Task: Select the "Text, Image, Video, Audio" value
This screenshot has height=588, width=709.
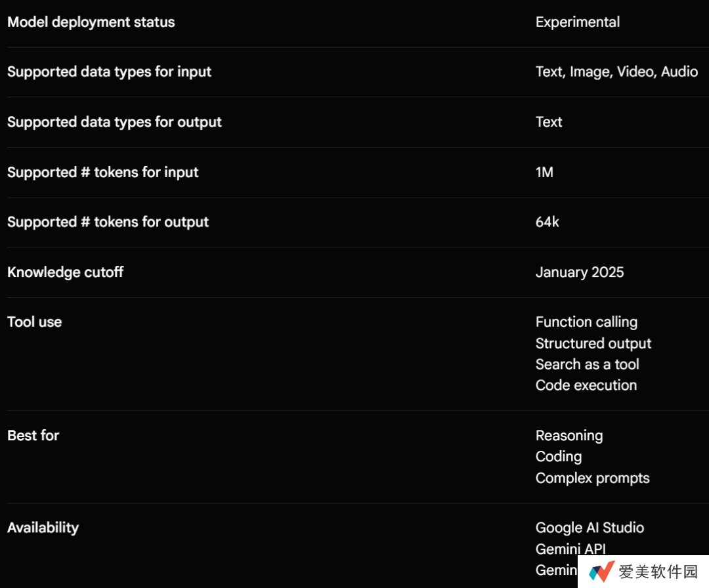Action: pyautogui.click(x=616, y=72)
